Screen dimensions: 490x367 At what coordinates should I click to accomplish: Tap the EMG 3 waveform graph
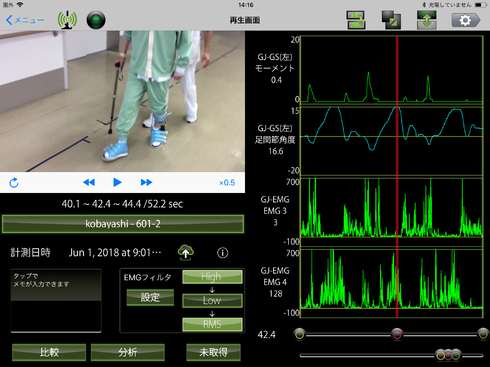pos(392,212)
